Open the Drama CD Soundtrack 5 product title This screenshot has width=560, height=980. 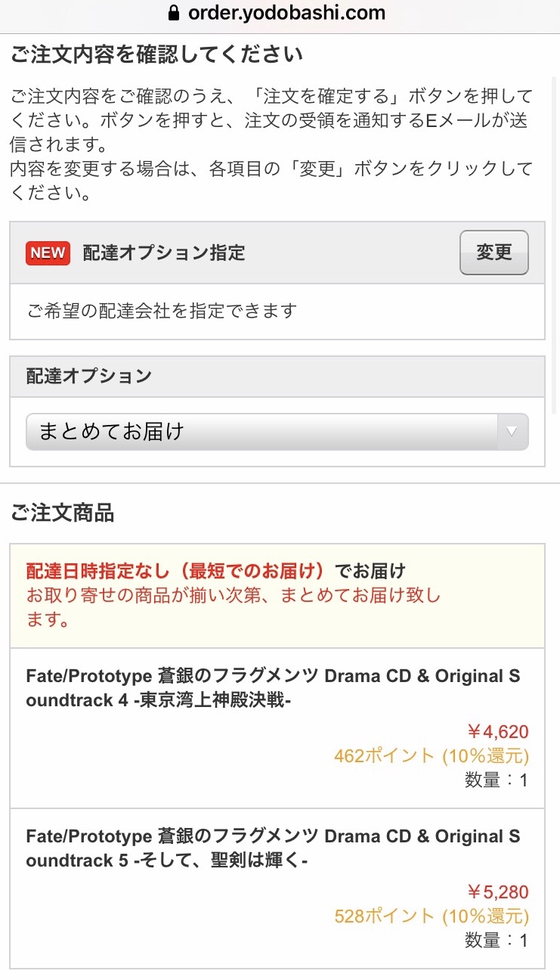point(273,848)
